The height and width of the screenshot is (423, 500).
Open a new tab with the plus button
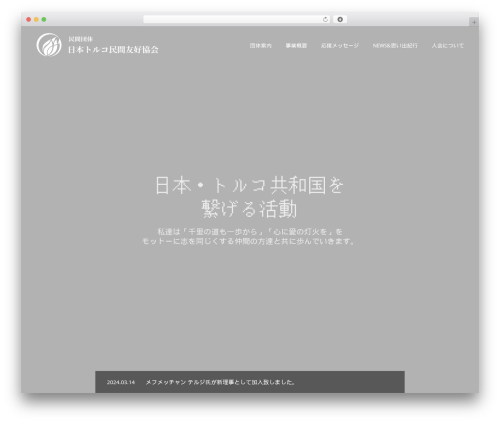pos(474,22)
